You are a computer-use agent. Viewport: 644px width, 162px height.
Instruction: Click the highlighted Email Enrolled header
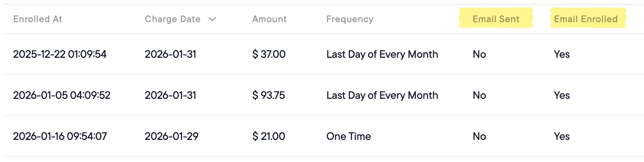pyautogui.click(x=585, y=19)
